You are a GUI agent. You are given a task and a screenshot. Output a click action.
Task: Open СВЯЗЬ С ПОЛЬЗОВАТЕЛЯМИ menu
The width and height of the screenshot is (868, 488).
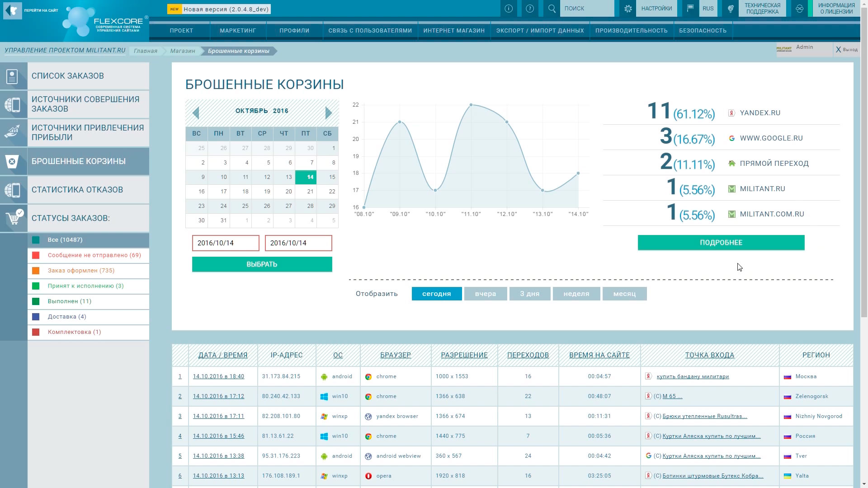point(370,31)
